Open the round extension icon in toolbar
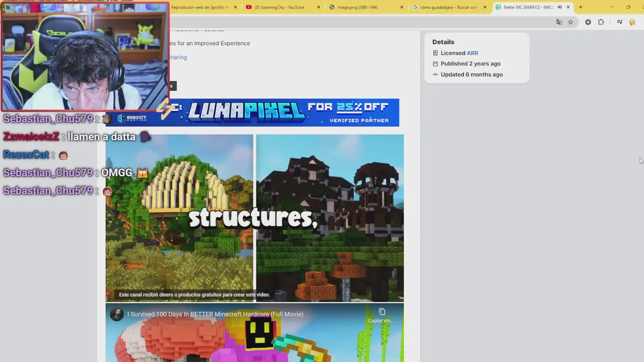This screenshot has width=644, height=362. (x=588, y=22)
